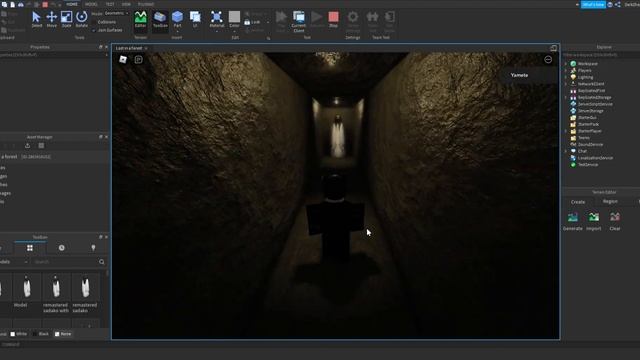640x360 pixels.
Task: Click the Yamete player label
Action: coord(519,75)
